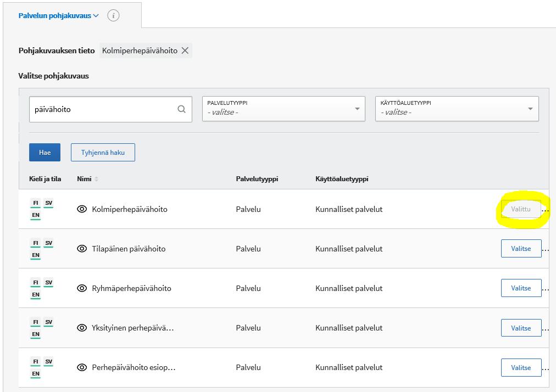Screen dimensions: 556x392
Task: Click the Tyhjennä haku button
Action: pos(103,153)
